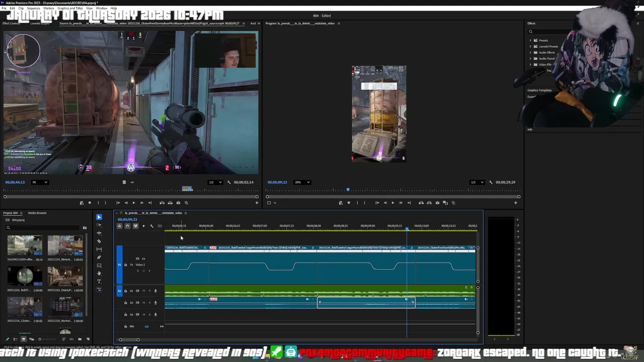This screenshot has height=362, width=644.
Task: Expand Lumetri Presets folder in Effects
Action: coord(530,46)
